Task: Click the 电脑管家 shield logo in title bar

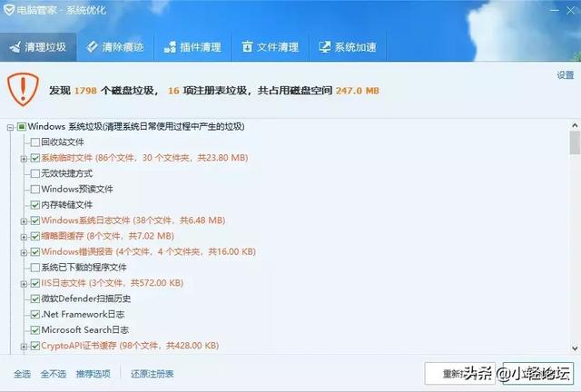Action: pos(9,10)
